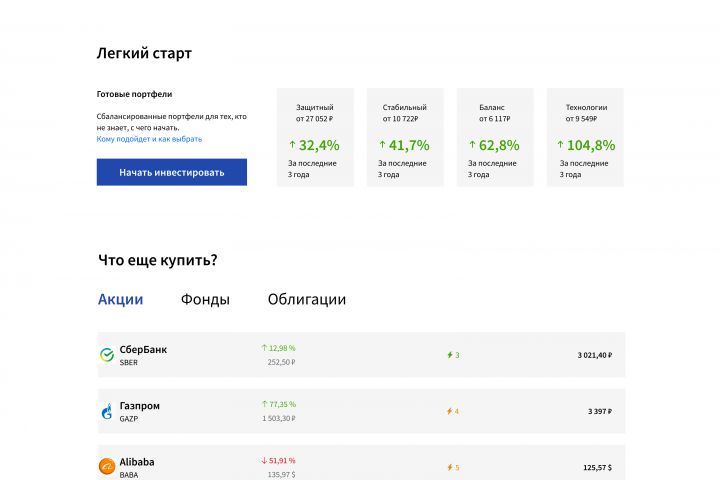Click the SBER ticker label

click(x=129, y=362)
